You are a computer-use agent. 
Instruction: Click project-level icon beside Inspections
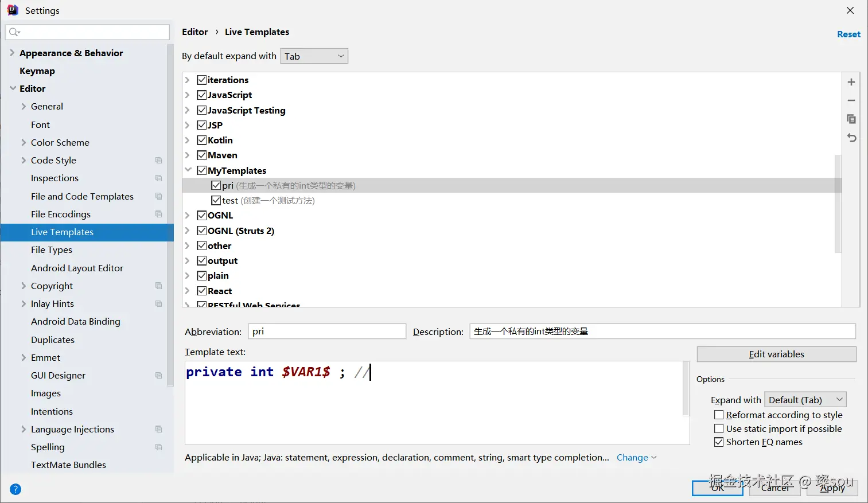pos(159,178)
